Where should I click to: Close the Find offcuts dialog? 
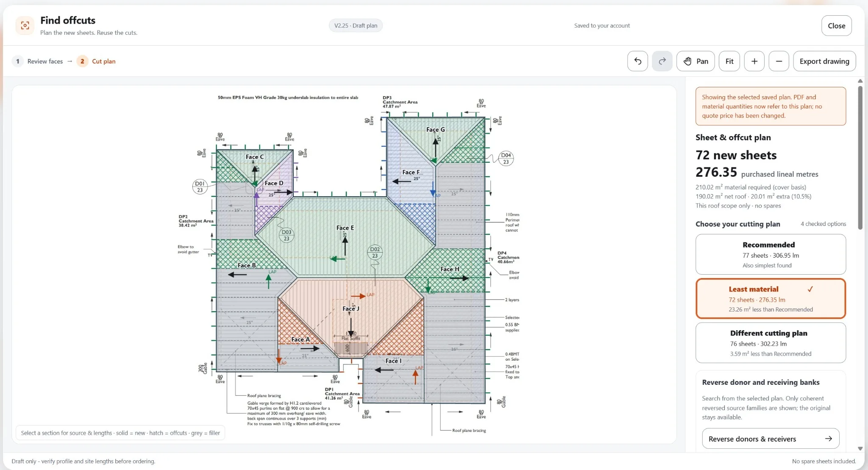836,25
